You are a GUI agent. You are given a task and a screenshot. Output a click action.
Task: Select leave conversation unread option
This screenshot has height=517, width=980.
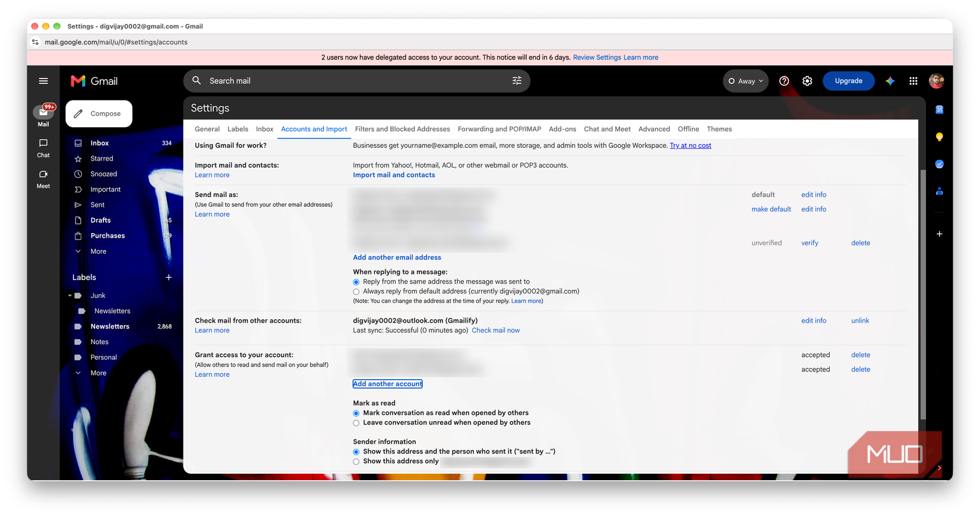click(356, 423)
